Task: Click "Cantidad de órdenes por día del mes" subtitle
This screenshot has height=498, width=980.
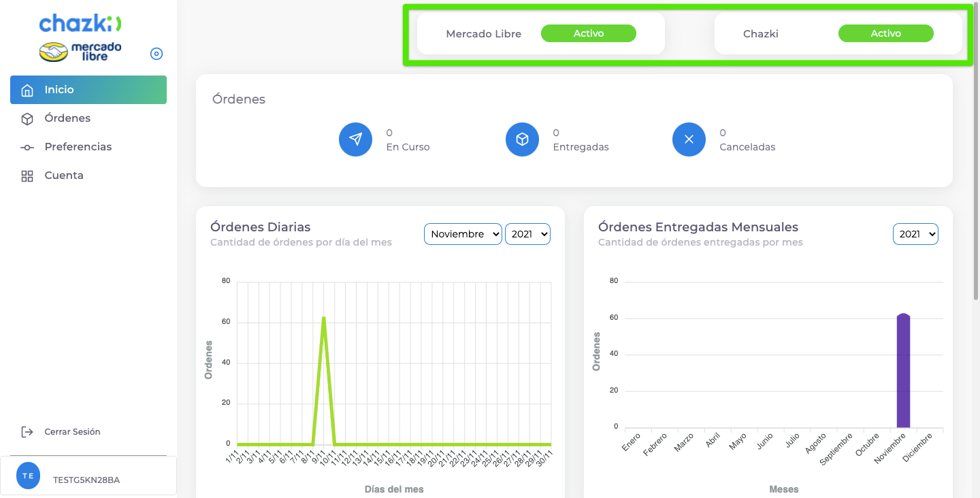Action: click(301, 242)
